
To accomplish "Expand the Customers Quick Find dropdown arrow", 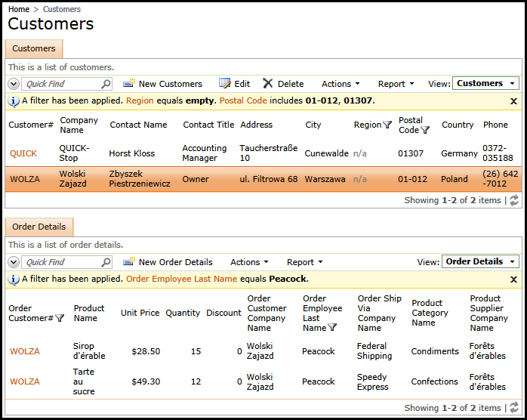I will tap(14, 84).
